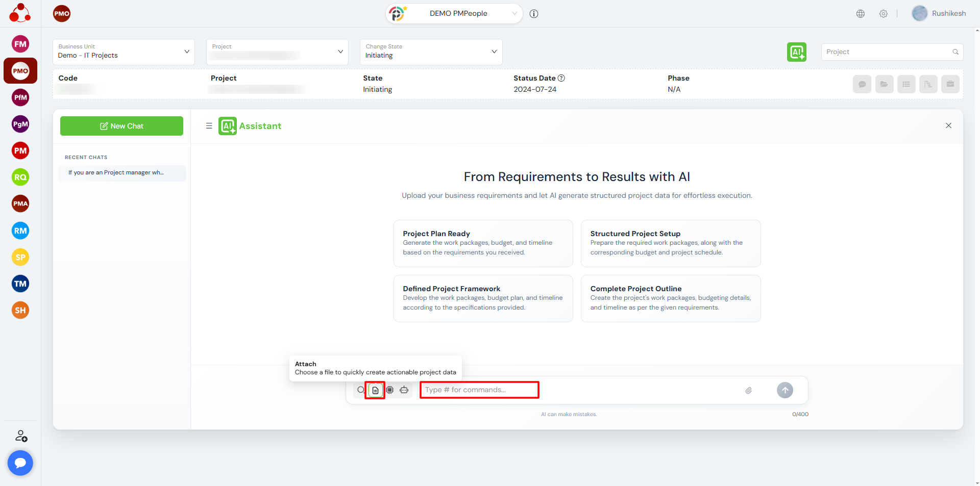Open the blue chat support bubble
980x486 pixels.
click(x=20, y=463)
